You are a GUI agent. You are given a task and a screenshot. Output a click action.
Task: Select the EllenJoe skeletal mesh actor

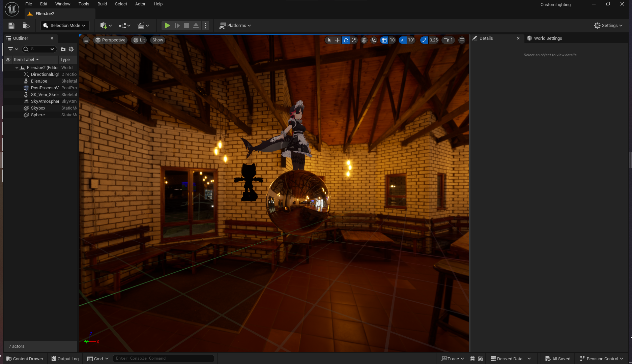tap(41, 81)
